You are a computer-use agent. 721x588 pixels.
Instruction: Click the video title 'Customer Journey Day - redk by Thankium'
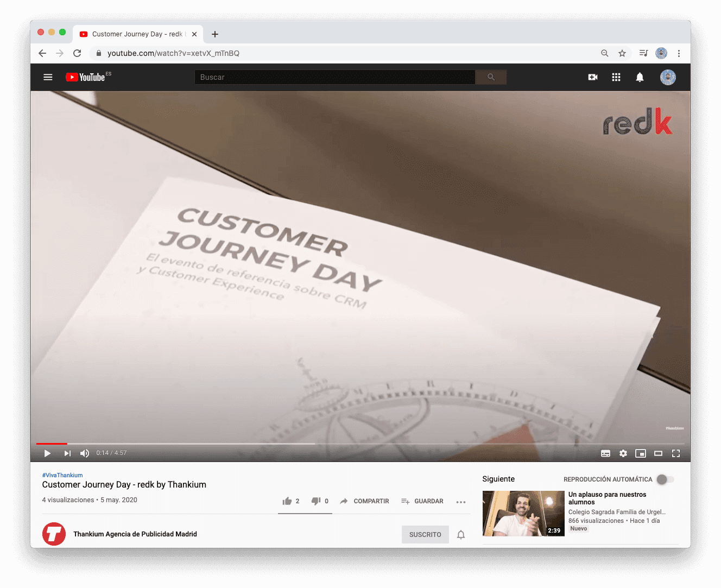[124, 485]
